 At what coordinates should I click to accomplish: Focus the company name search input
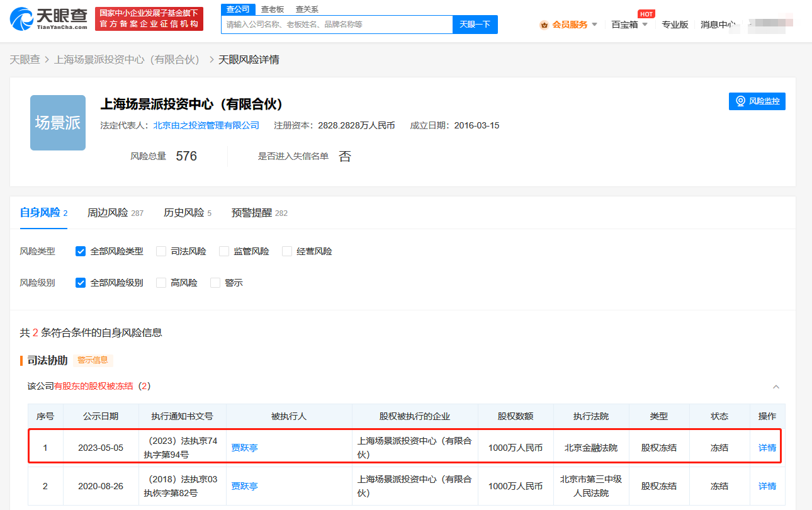tap(337, 25)
